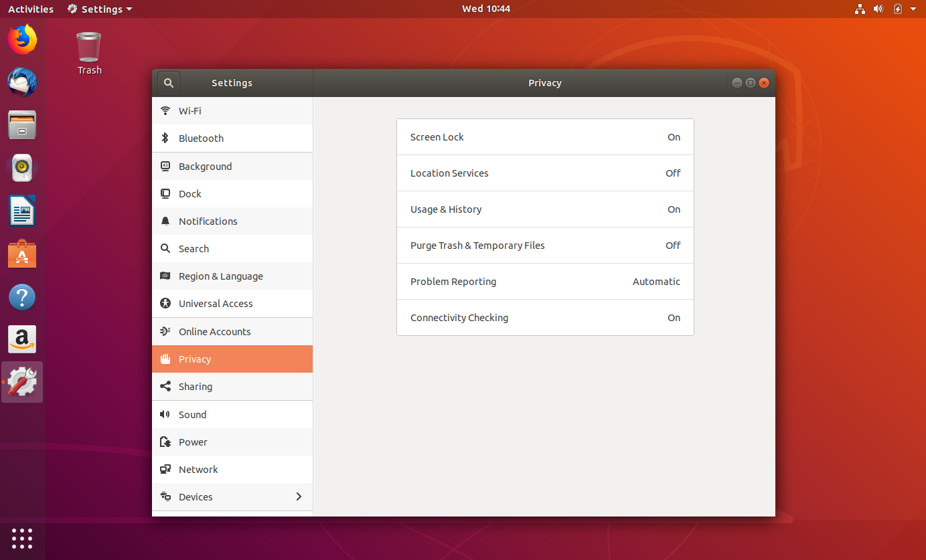Image resolution: width=926 pixels, height=560 pixels.
Task: Open the Settings search magnifier
Action: pyautogui.click(x=168, y=82)
